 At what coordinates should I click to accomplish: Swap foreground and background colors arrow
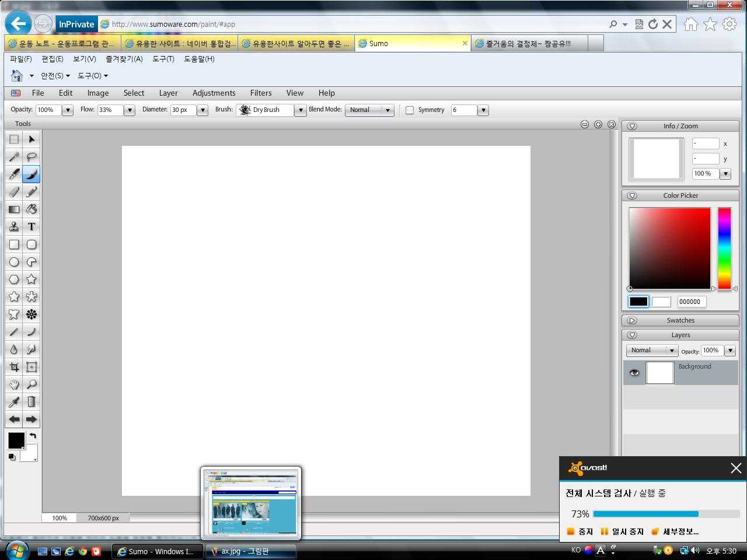click(x=33, y=436)
